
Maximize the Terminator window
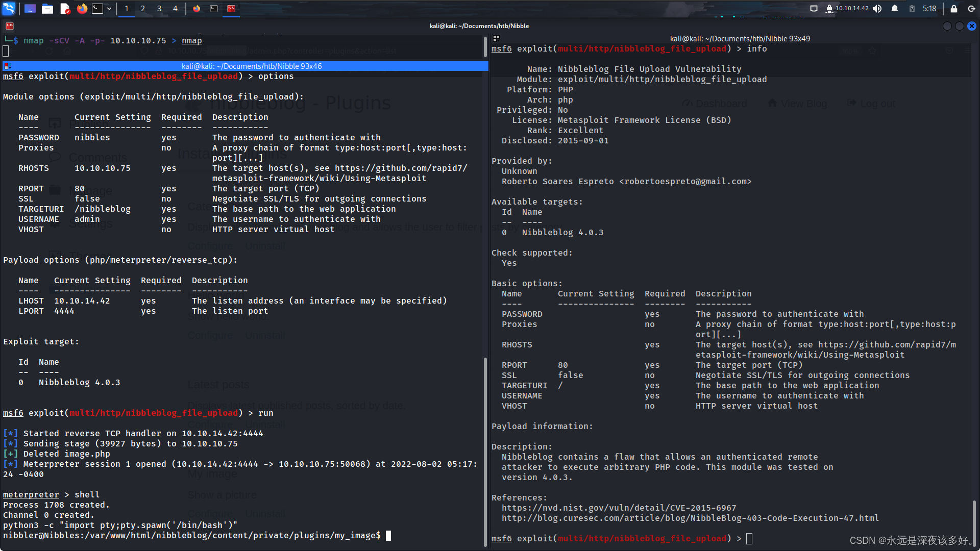point(959,26)
